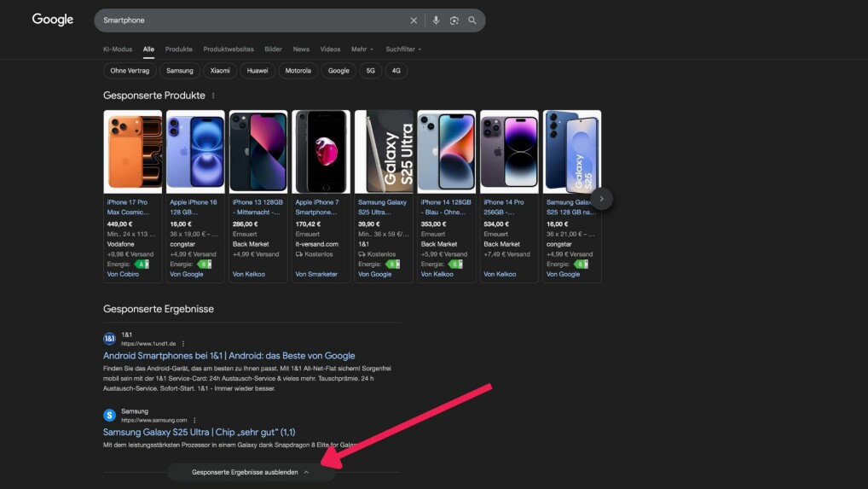Open three-dot menu for the Samsung ad
The image size is (868, 489).
(x=194, y=420)
